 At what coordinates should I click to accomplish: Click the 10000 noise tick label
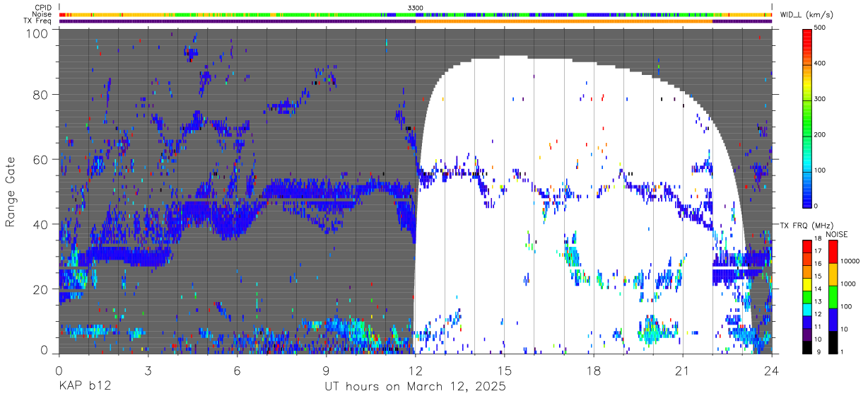[x=851, y=261]
